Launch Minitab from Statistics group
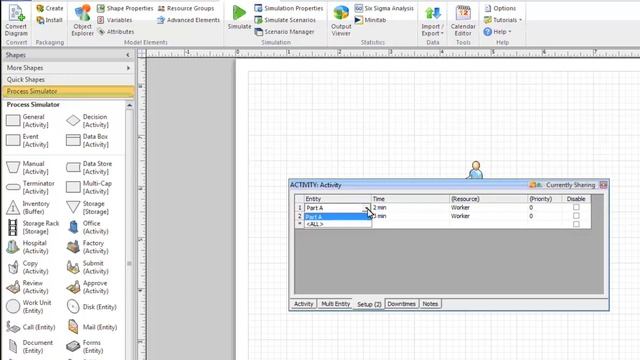640x360 pixels. click(x=370, y=20)
